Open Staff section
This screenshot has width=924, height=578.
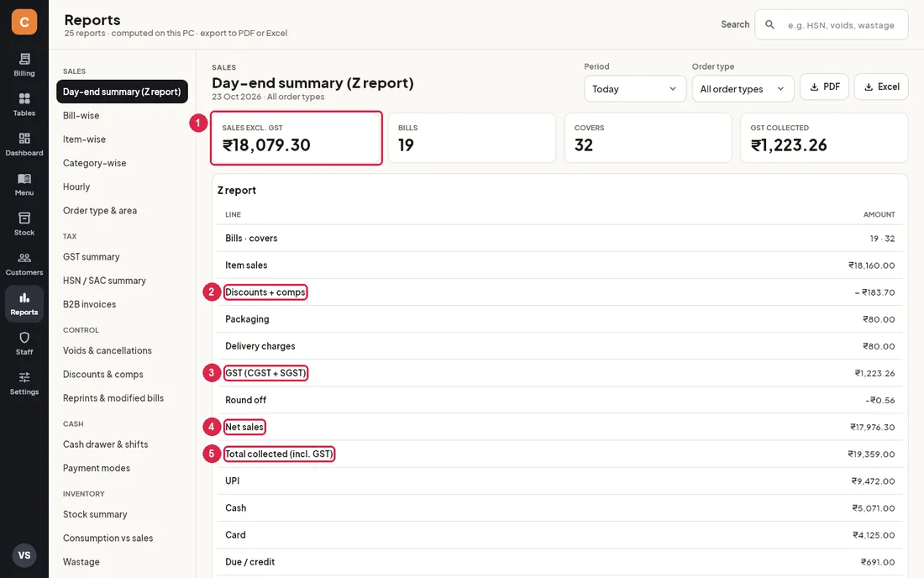(x=24, y=344)
